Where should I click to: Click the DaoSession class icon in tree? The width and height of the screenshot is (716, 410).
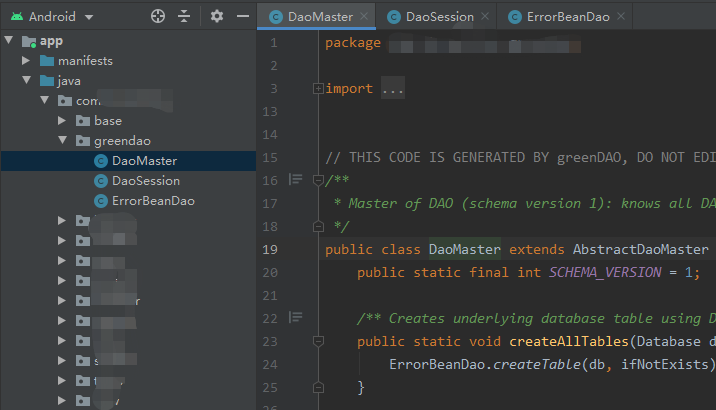pos(100,181)
